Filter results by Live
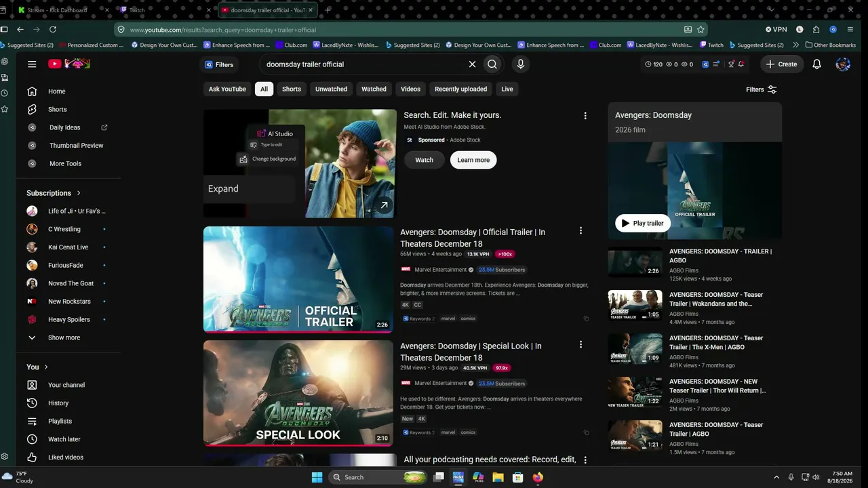This screenshot has height=488, width=868. point(507,89)
